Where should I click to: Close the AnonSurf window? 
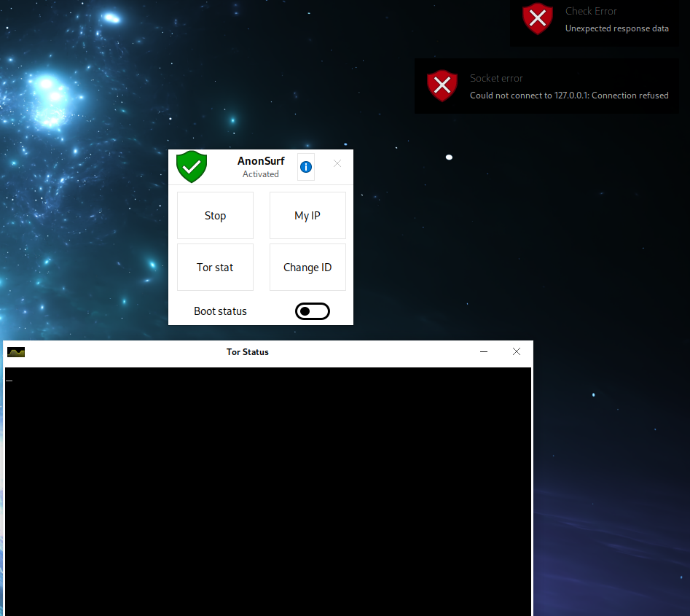[x=337, y=163]
